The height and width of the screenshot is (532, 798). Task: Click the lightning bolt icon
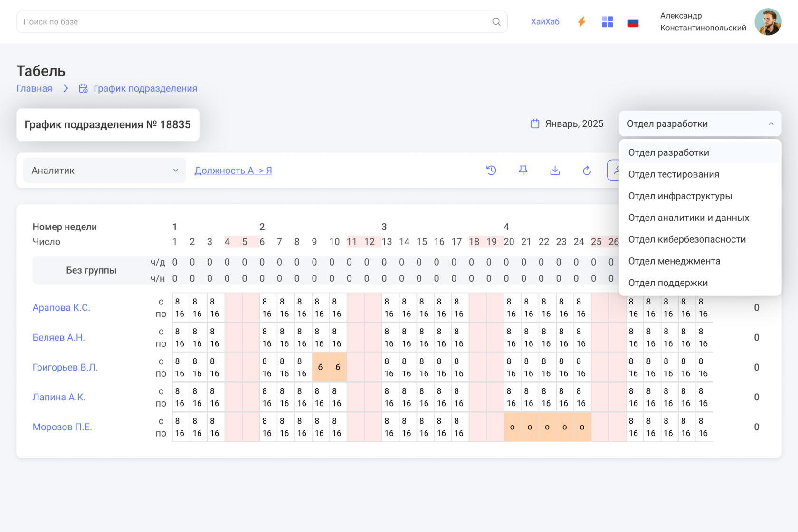(x=581, y=22)
